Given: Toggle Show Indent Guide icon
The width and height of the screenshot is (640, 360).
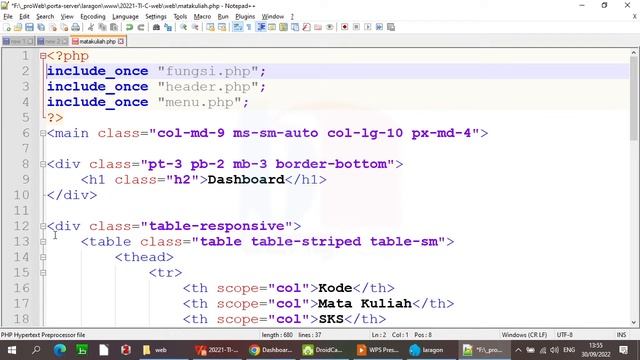Looking at the screenshot, I should coord(261,27).
